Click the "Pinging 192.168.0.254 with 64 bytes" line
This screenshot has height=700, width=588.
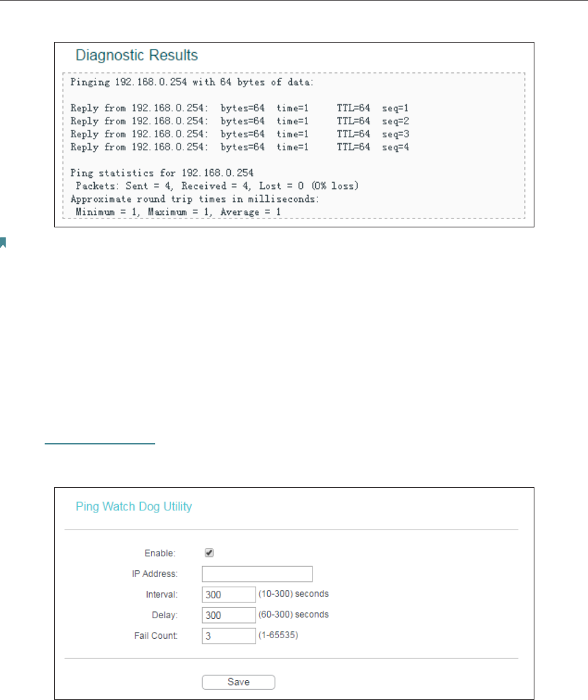coord(192,82)
